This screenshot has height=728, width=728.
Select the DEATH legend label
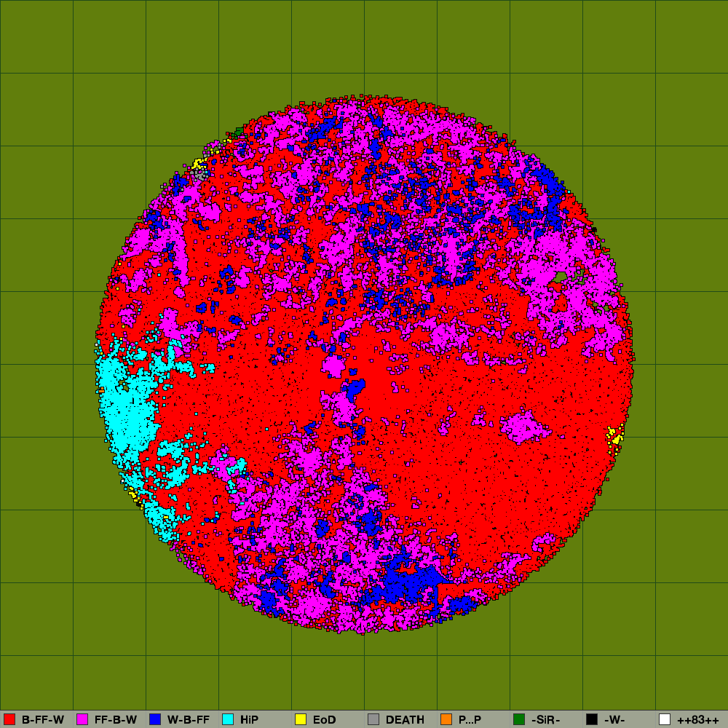[405, 720]
